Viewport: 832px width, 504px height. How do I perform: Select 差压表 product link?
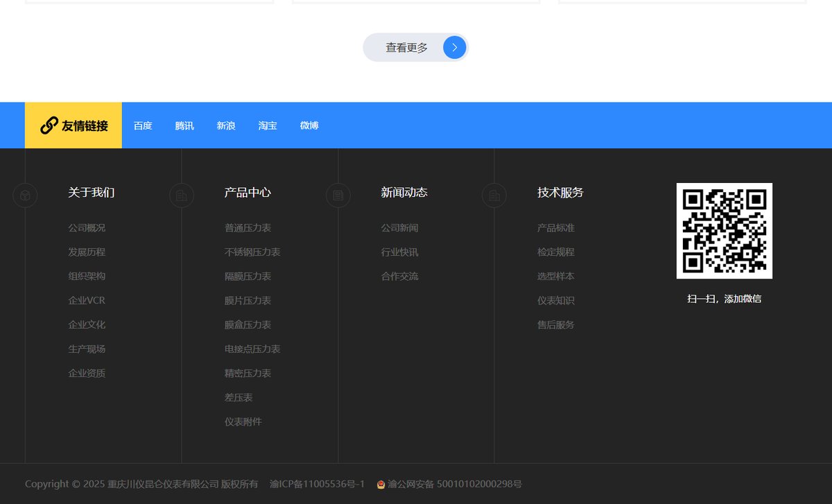tap(239, 397)
